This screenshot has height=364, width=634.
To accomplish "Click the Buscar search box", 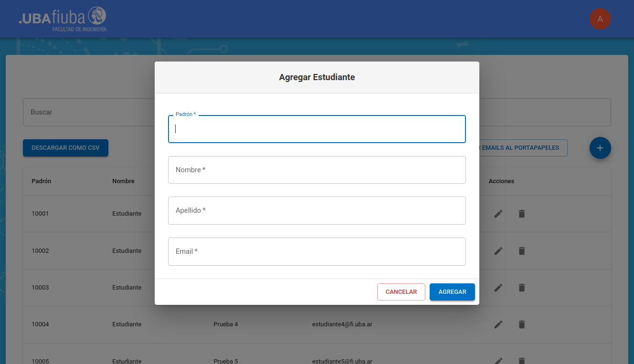I will [x=88, y=113].
